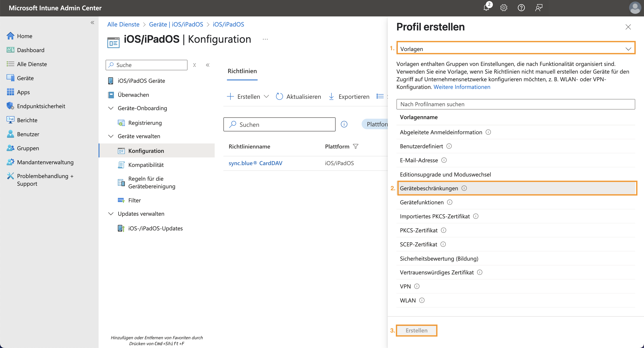Image resolution: width=644 pixels, height=348 pixels.
Task: Show info for WLAN template
Action: [422, 300]
